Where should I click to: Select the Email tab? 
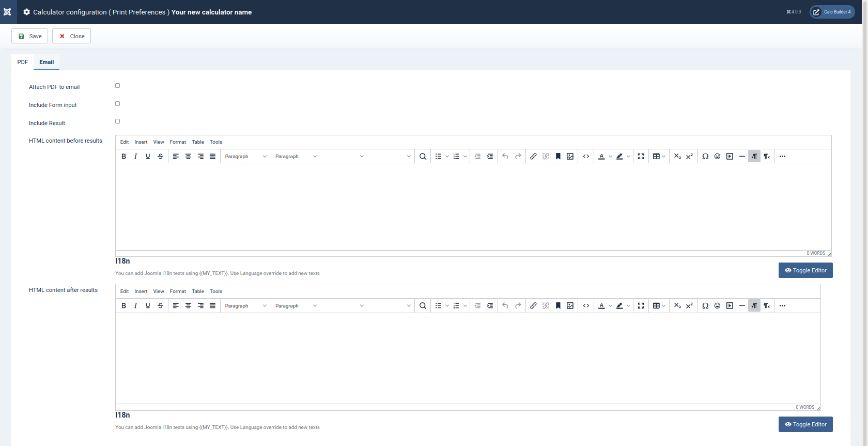pyautogui.click(x=47, y=62)
